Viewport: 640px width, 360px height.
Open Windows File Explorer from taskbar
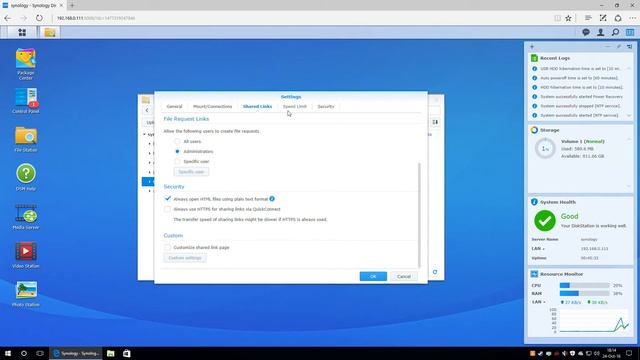click(111, 353)
